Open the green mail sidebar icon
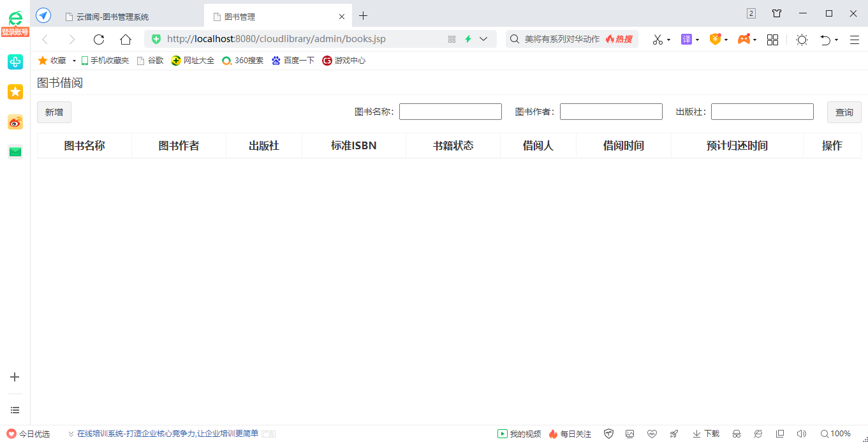 (15, 152)
